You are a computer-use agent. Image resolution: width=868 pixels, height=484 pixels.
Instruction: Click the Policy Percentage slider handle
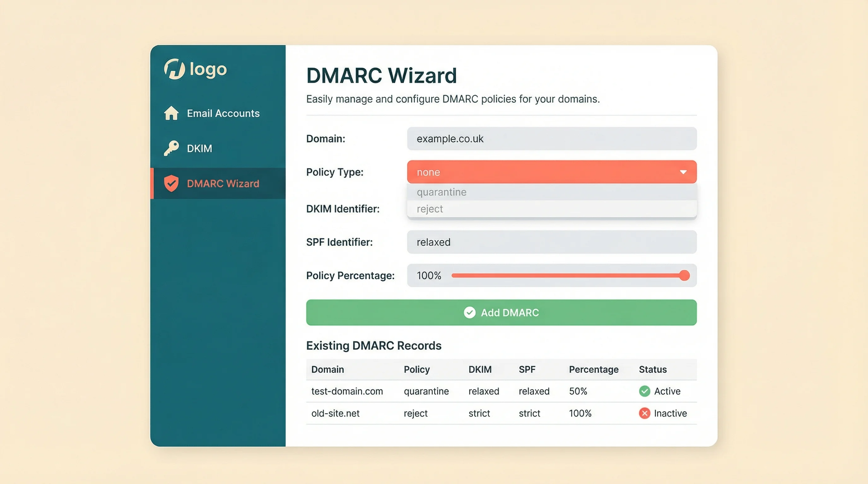[684, 275]
